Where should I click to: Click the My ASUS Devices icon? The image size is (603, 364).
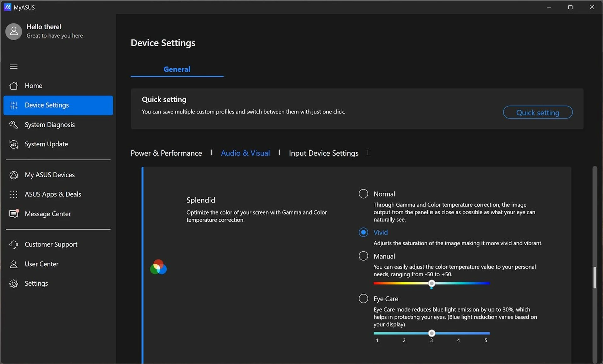[14, 175]
